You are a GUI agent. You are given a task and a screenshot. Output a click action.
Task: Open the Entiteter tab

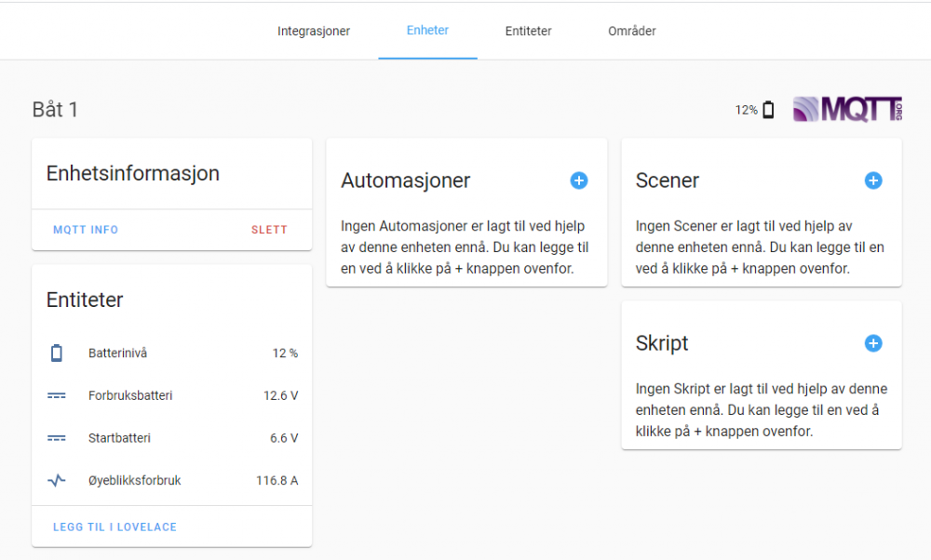pos(528,31)
